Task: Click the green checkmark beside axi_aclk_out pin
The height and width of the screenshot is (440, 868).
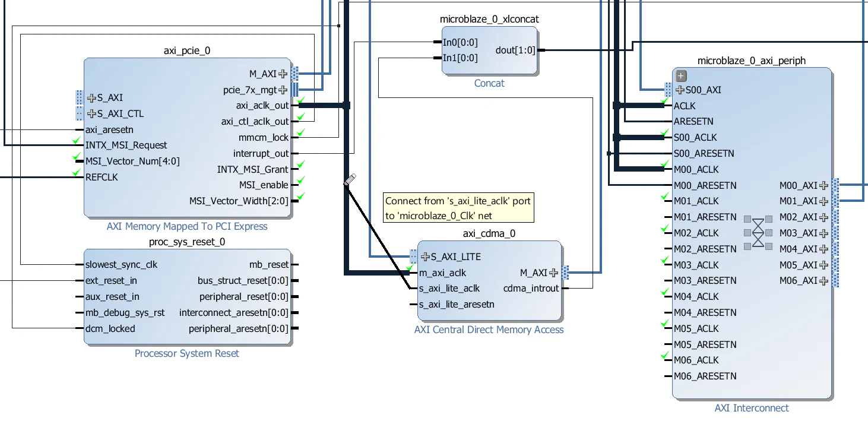Action: [x=300, y=101]
